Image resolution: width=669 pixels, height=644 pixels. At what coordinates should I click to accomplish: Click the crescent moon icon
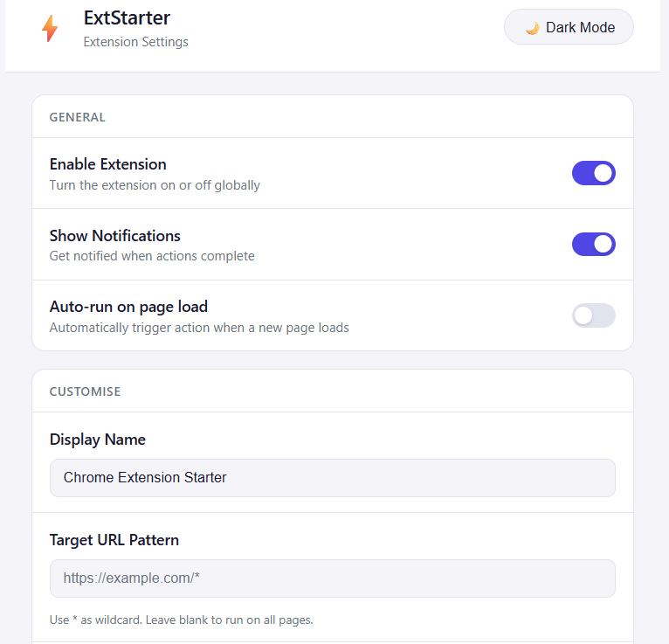532,28
